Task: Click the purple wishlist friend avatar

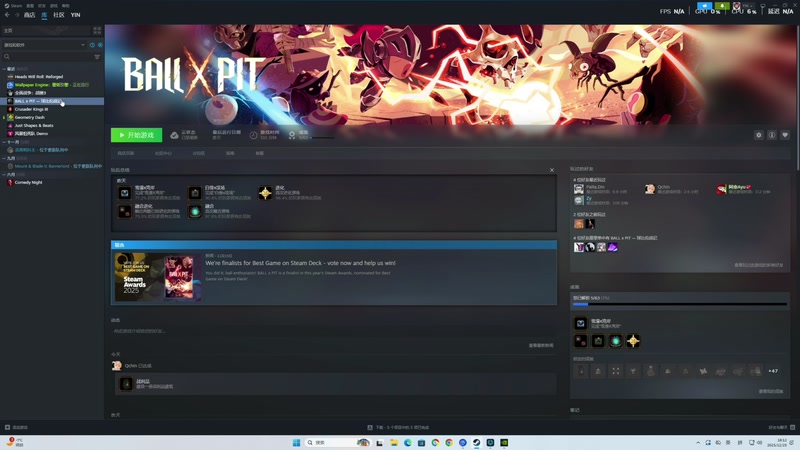Action: point(612,247)
